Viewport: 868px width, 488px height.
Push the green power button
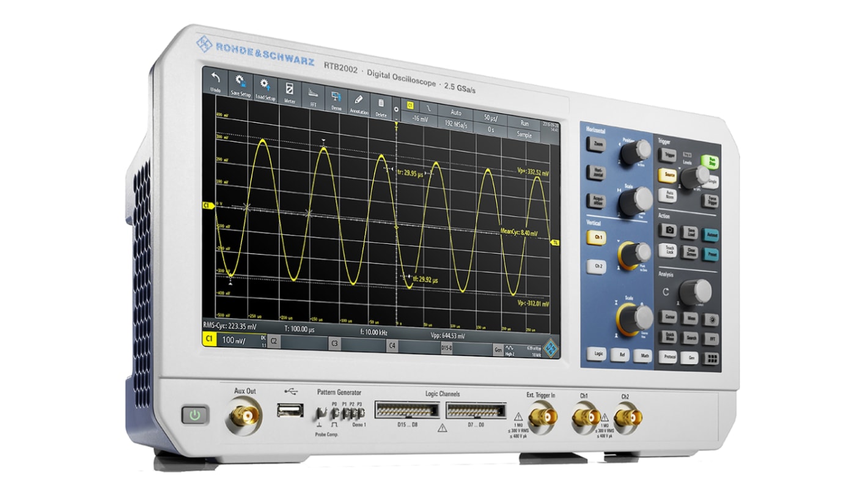point(195,415)
